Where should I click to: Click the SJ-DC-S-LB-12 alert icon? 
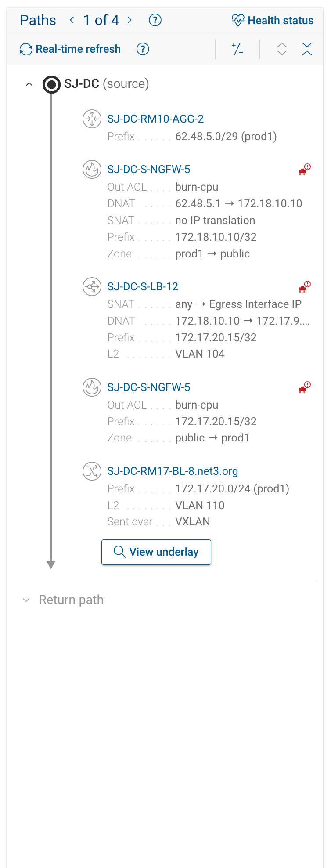(x=304, y=287)
